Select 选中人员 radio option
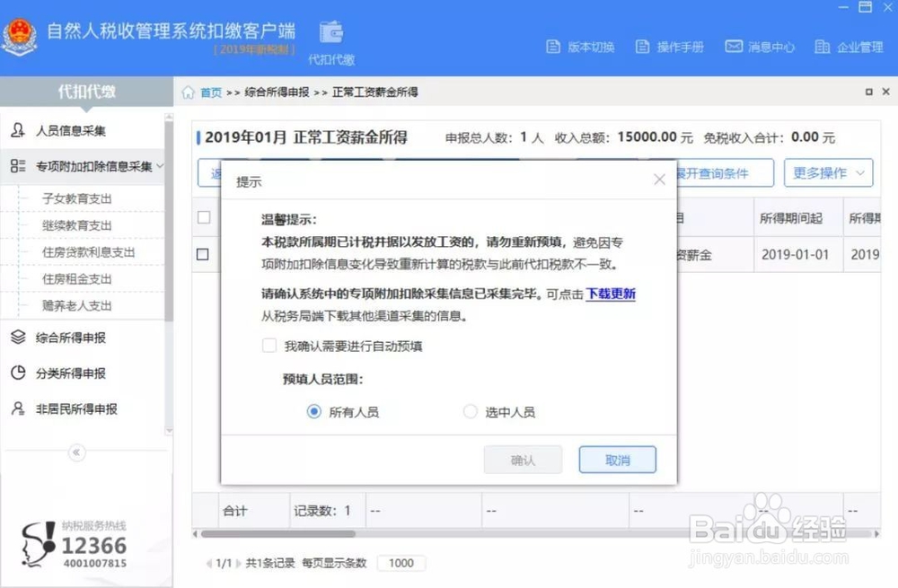This screenshot has height=588, width=898. (x=471, y=412)
